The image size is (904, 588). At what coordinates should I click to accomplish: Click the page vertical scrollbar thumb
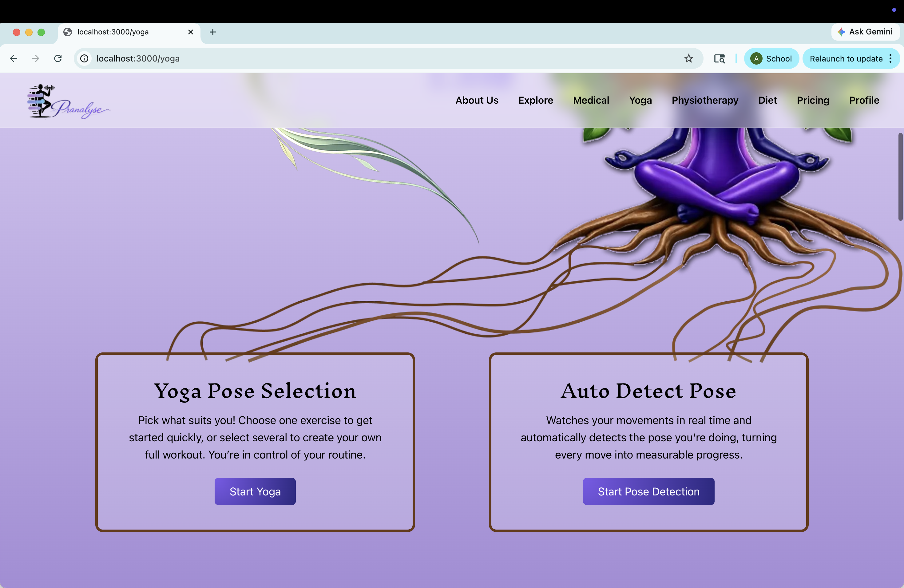900,177
